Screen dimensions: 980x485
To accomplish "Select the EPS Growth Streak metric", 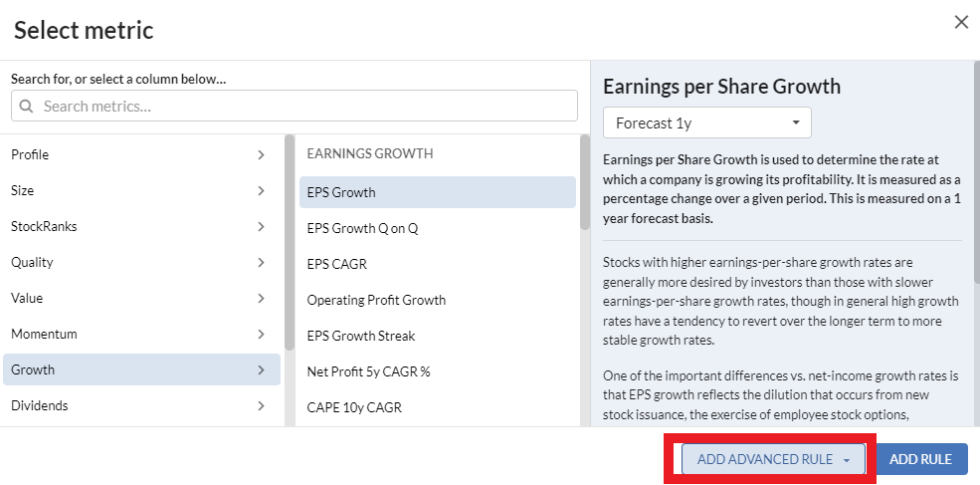I will [x=438, y=336].
